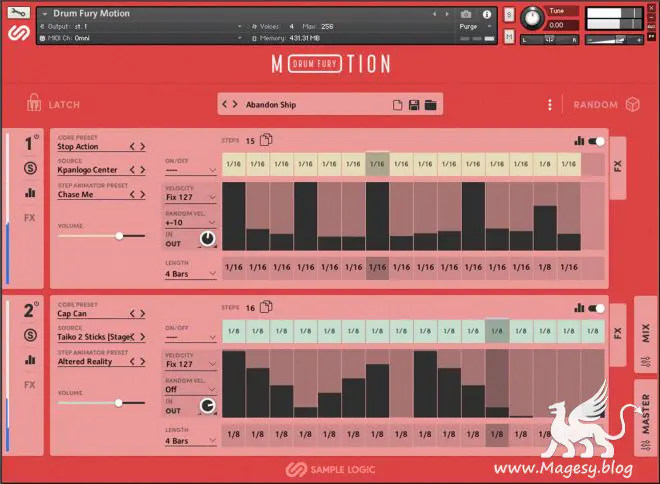
Task: Open core 1 Random Vel +-10 dropdown
Action: tap(190, 223)
